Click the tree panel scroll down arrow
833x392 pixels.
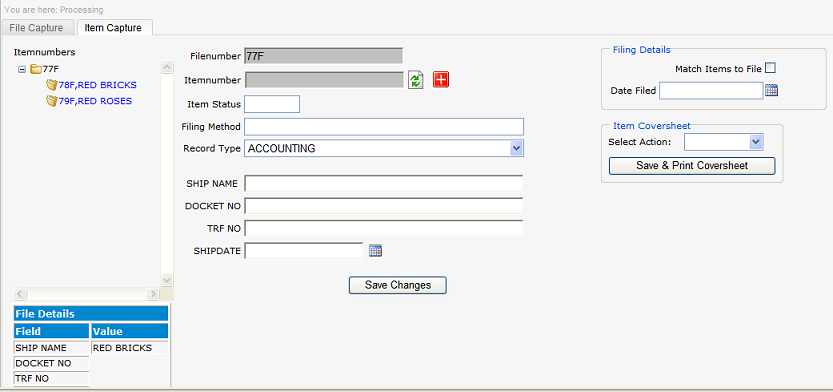[x=167, y=280]
